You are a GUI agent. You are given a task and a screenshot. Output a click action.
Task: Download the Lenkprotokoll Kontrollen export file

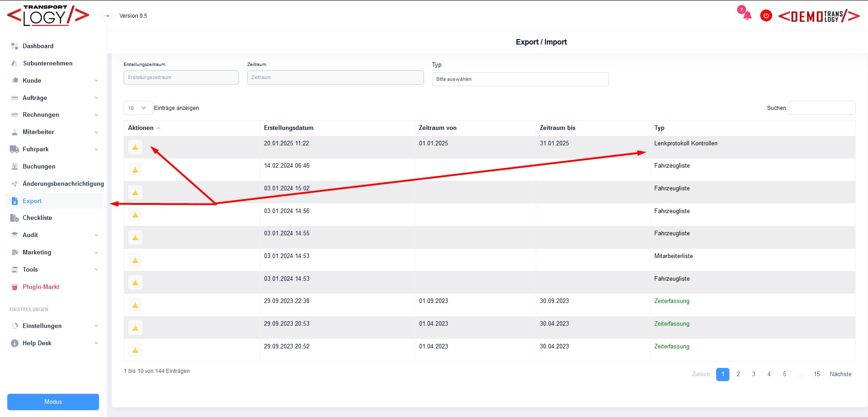click(135, 147)
